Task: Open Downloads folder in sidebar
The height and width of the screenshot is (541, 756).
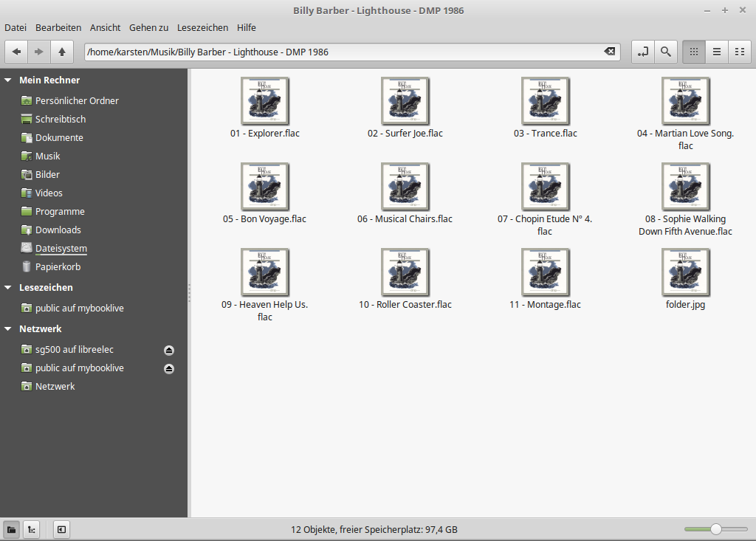Action: click(58, 230)
